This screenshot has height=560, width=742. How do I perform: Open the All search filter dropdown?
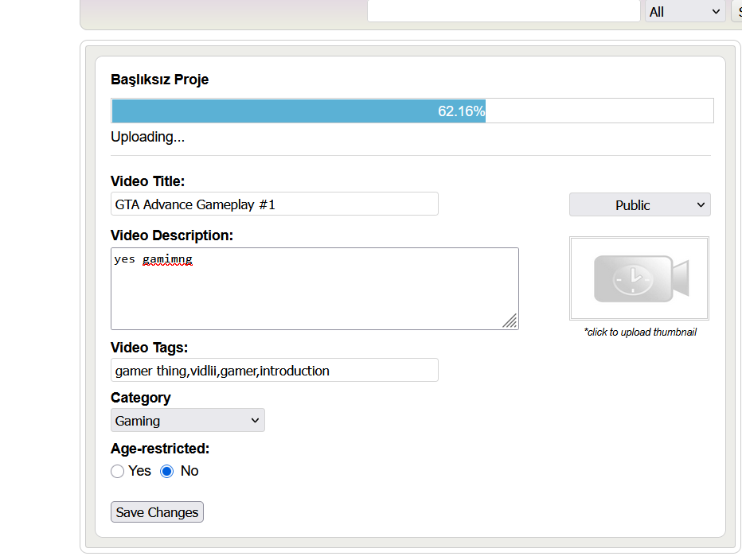[684, 11]
